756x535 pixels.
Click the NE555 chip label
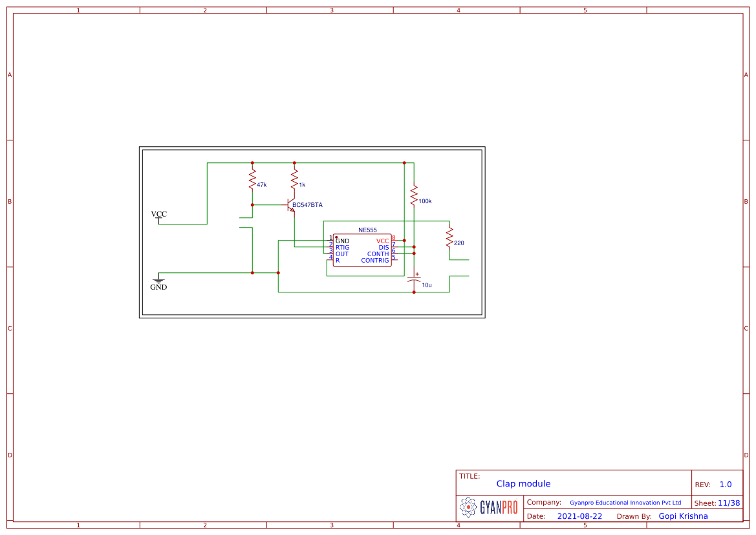367,230
